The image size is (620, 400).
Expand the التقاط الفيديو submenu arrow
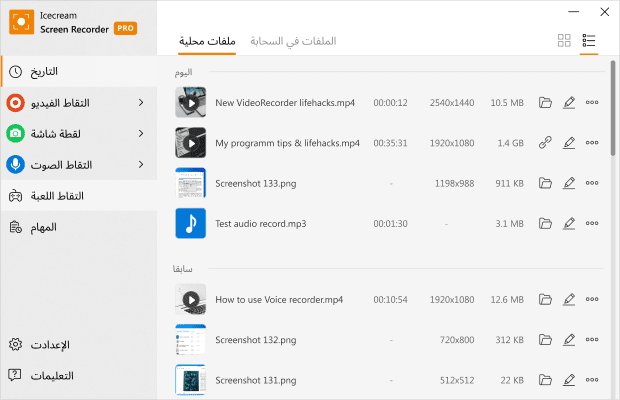(140, 103)
